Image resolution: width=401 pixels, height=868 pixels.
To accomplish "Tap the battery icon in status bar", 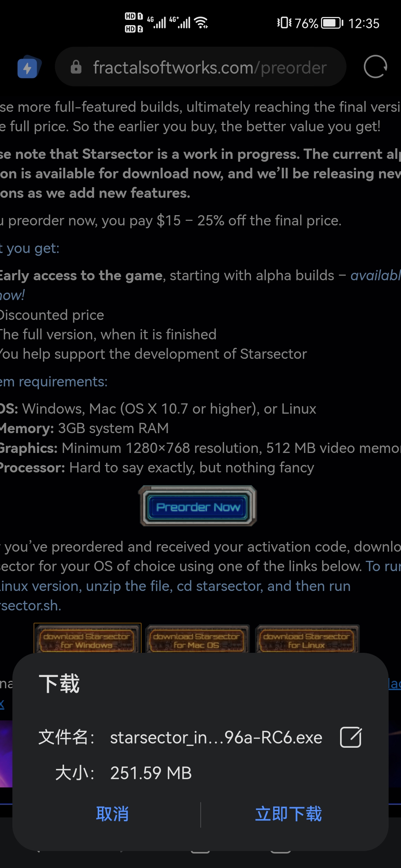I will point(332,23).
